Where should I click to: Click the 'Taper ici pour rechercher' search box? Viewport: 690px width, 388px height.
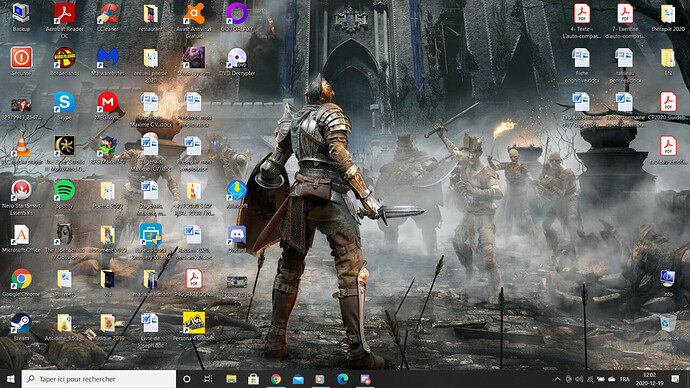point(99,379)
